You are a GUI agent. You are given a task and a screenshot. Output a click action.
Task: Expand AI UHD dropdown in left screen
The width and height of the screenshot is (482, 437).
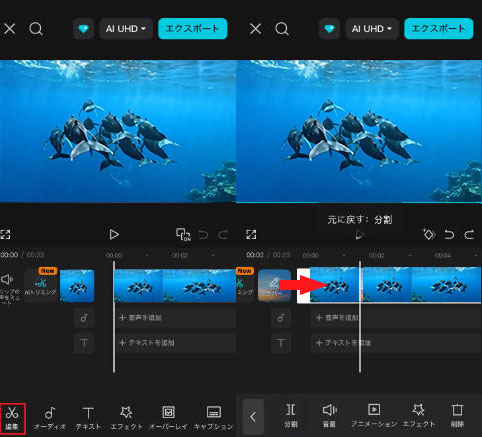pyautogui.click(x=126, y=29)
